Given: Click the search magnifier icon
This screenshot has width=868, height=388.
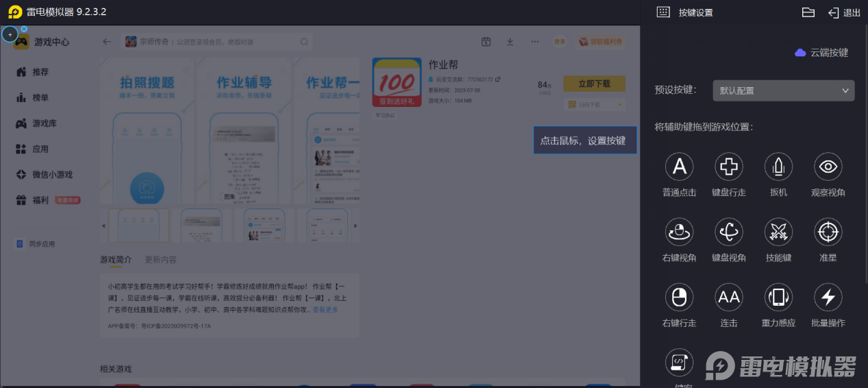Looking at the screenshot, I should point(304,42).
